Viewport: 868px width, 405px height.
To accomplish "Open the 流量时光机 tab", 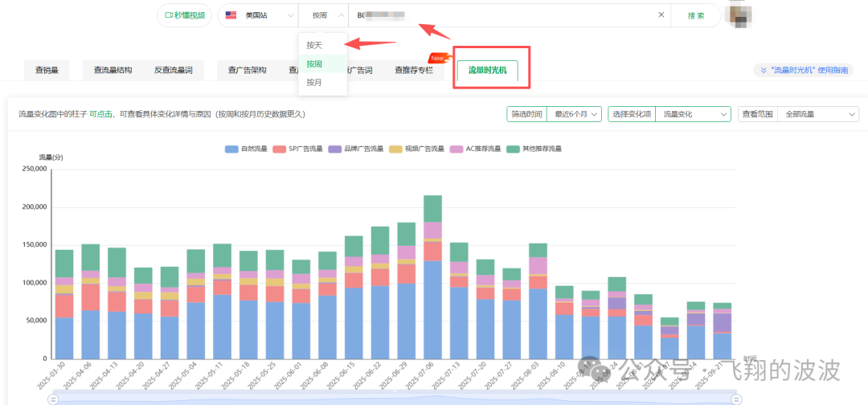I will pos(488,71).
